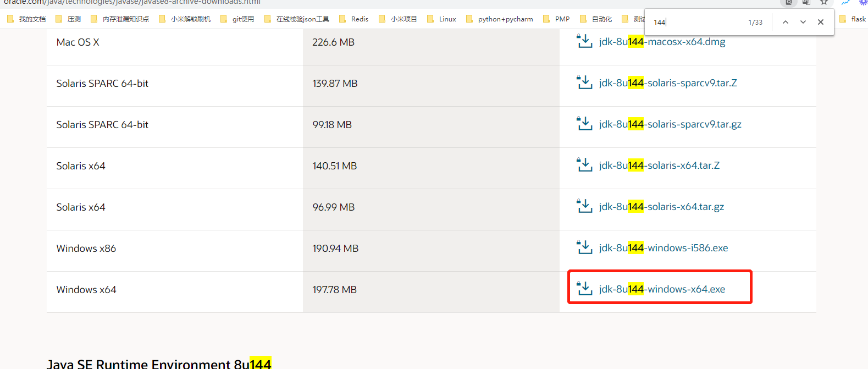This screenshot has height=369, width=868.
Task: Click the download icon for jdk-8u144-macosx-x64.dmg
Action: pos(584,41)
